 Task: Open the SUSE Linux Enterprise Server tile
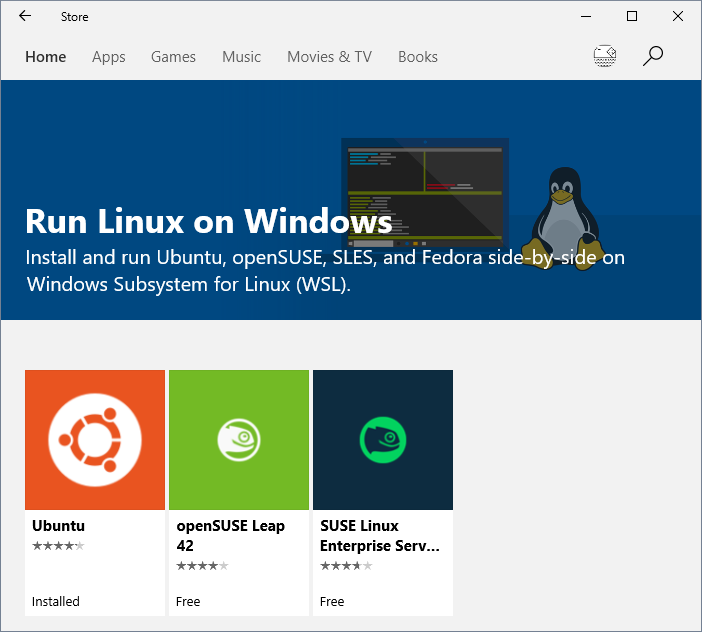[383, 440]
